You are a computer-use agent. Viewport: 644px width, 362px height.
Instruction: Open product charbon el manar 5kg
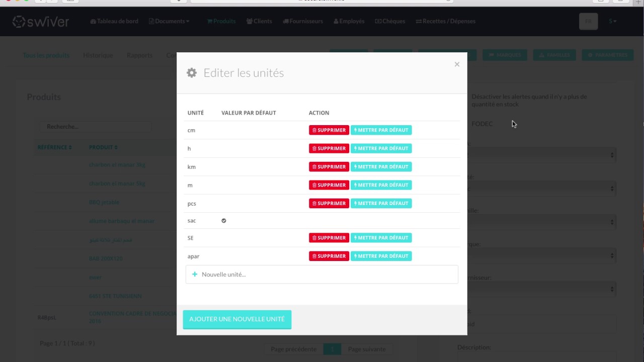click(117, 184)
